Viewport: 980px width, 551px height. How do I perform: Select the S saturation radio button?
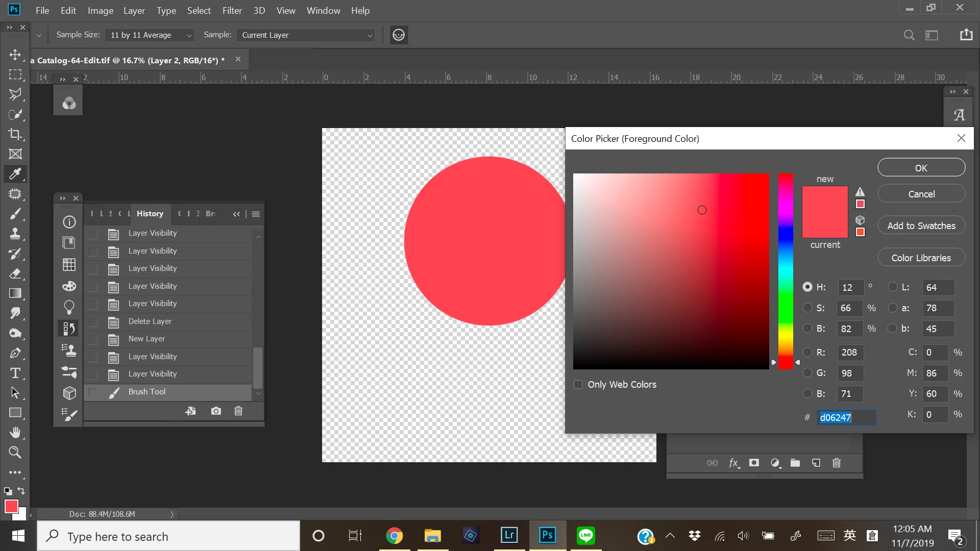tap(807, 308)
